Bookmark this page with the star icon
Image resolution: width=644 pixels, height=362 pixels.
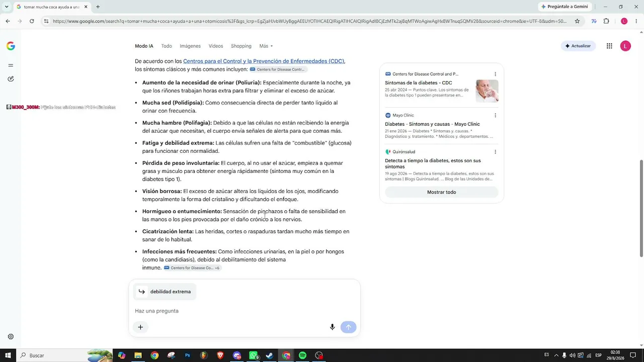(x=577, y=21)
